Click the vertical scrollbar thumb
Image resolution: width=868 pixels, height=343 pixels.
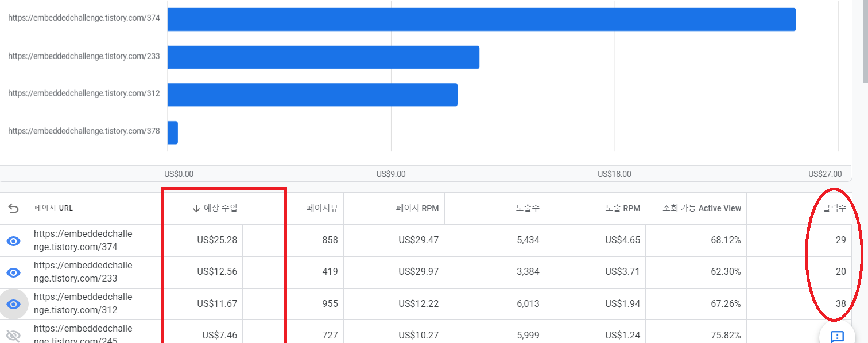[865, 40]
